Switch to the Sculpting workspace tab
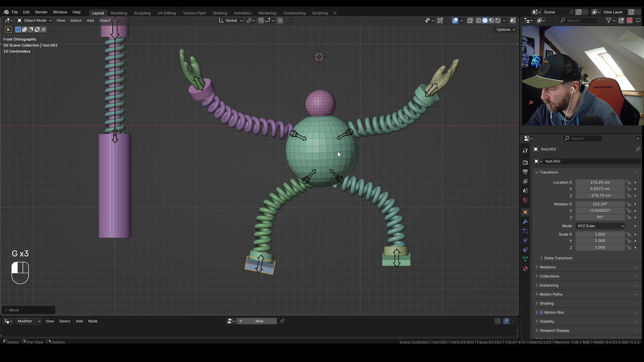Image resolution: width=644 pixels, height=362 pixels. (142, 13)
